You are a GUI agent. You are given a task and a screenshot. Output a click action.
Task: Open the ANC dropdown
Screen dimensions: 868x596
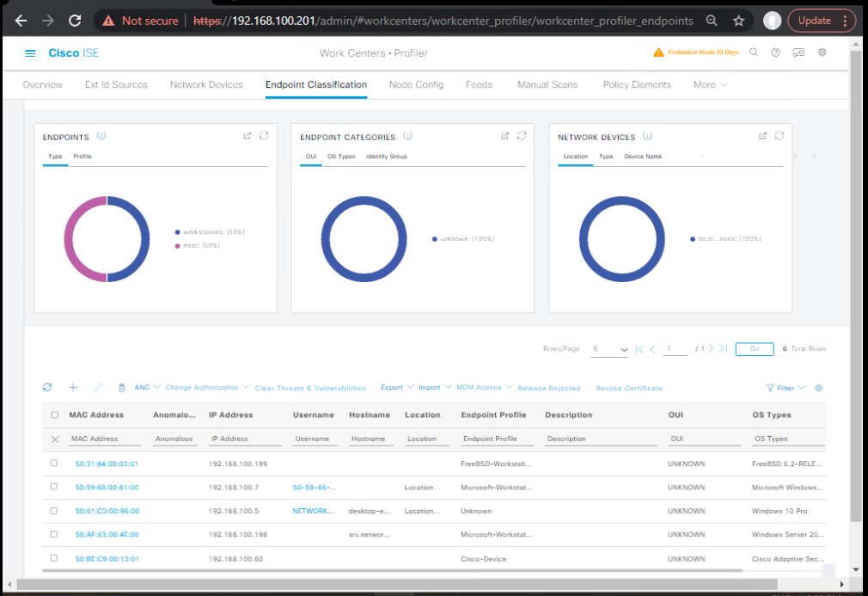[x=147, y=387]
